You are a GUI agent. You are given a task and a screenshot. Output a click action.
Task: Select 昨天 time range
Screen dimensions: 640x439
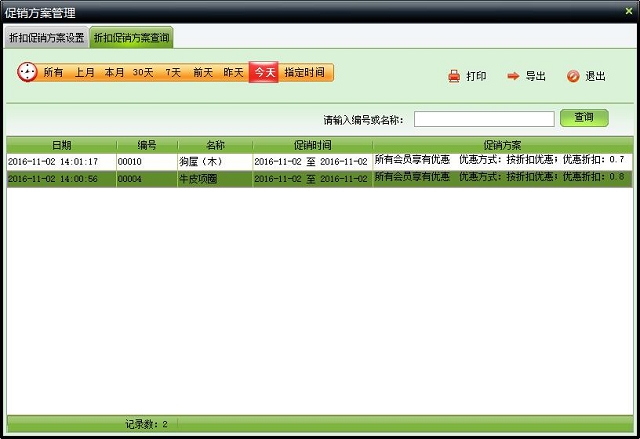coord(233,73)
